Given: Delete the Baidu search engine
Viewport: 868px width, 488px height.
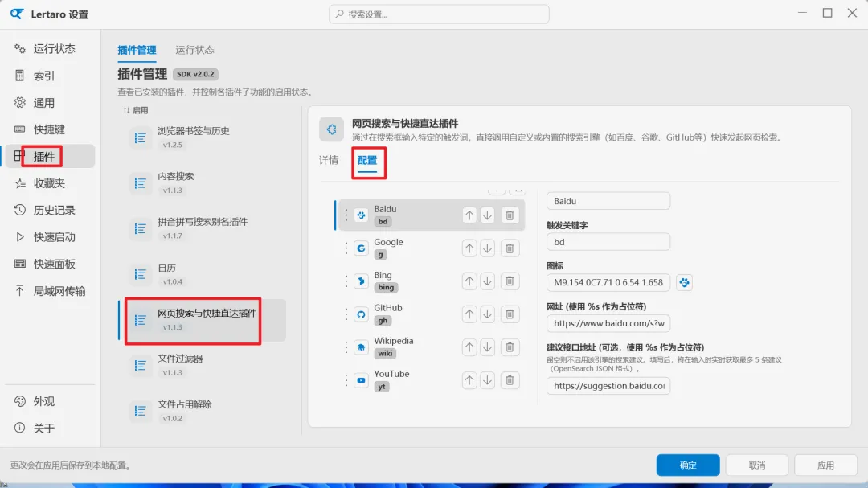Looking at the screenshot, I should tap(510, 215).
